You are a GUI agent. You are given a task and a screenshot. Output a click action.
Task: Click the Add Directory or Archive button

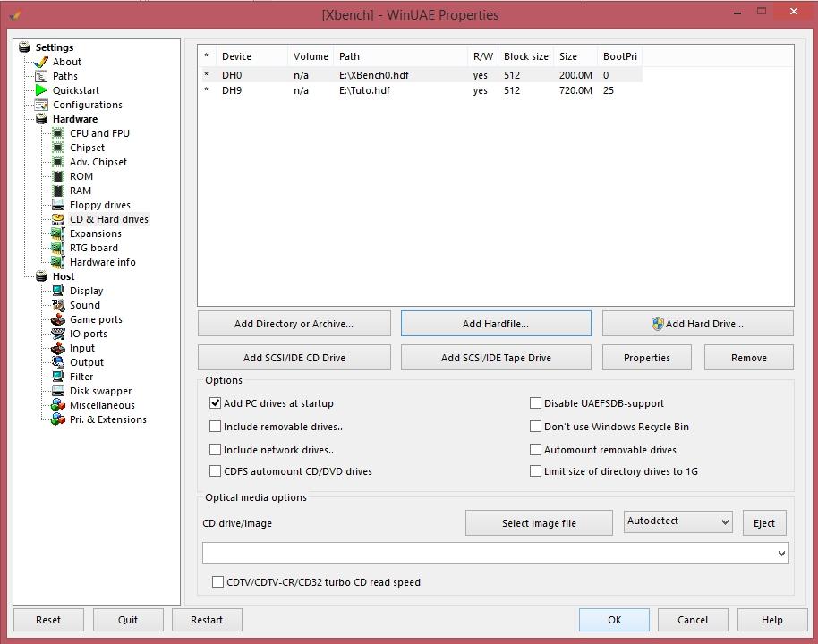[294, 324]
